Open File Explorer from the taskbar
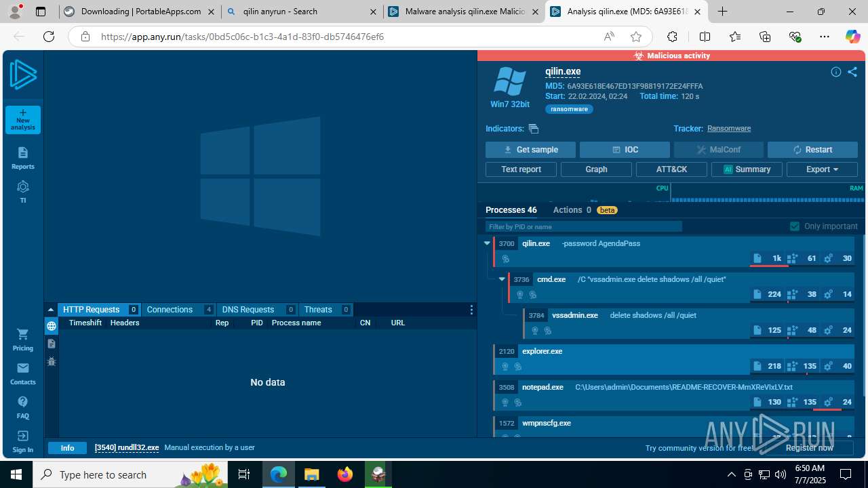 311,474
